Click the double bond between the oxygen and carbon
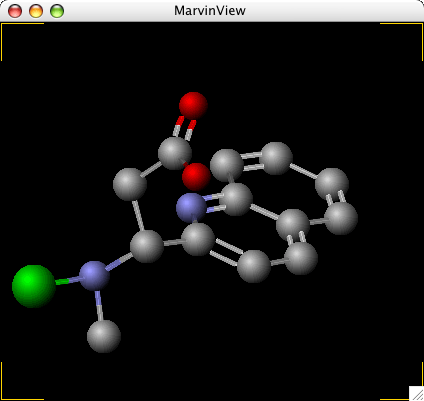The image size is (424, 401). point(184,128)
